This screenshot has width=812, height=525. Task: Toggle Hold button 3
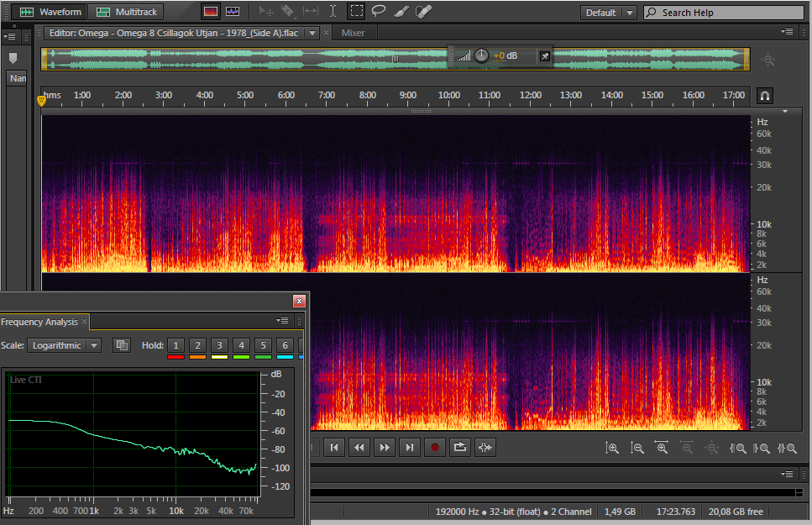(219, 345)
